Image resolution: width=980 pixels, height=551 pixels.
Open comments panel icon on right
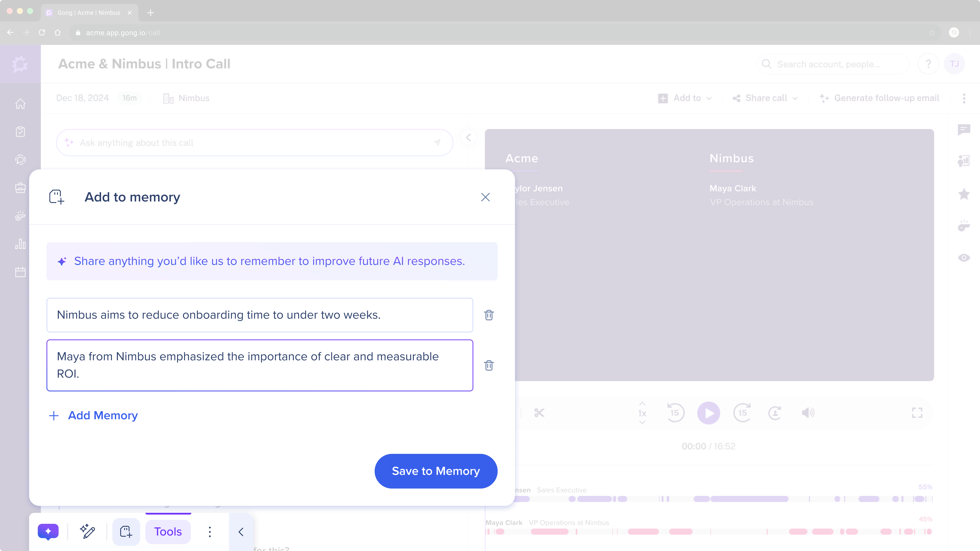point(964,130)
